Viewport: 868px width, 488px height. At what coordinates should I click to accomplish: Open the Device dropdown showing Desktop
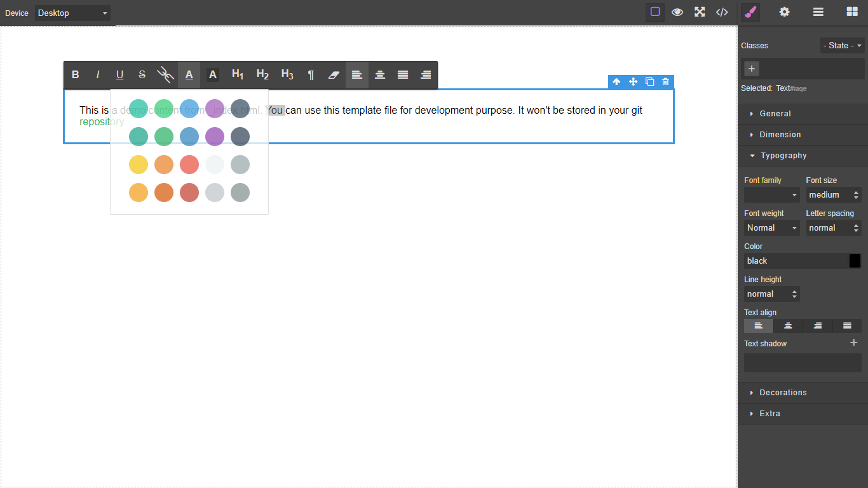pos(72,12)
